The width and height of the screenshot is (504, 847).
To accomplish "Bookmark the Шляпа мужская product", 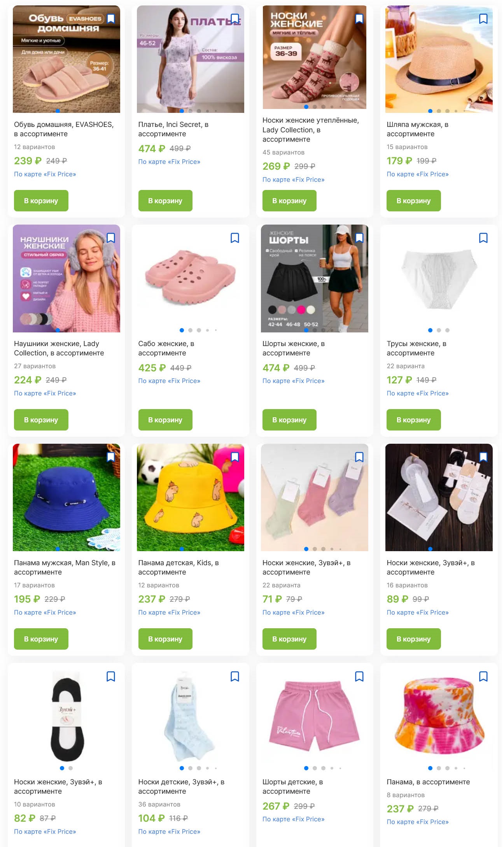I will (483, 19).
